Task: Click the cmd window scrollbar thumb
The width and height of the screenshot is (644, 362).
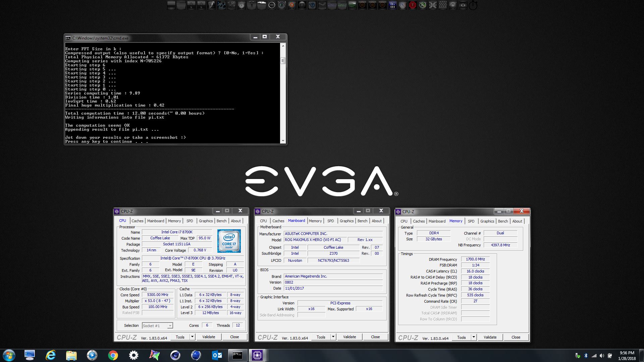Action: click(x=283, y=61)
